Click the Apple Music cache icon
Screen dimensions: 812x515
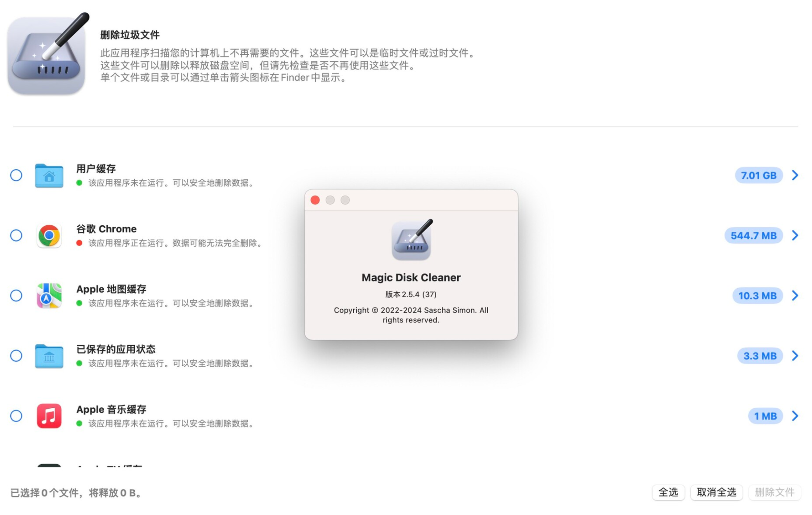49,416
